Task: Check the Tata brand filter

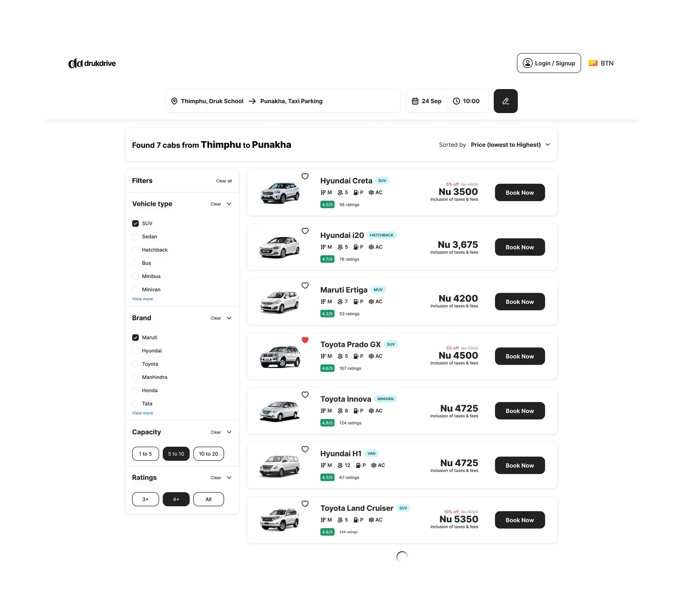Action: coord(135,404)
